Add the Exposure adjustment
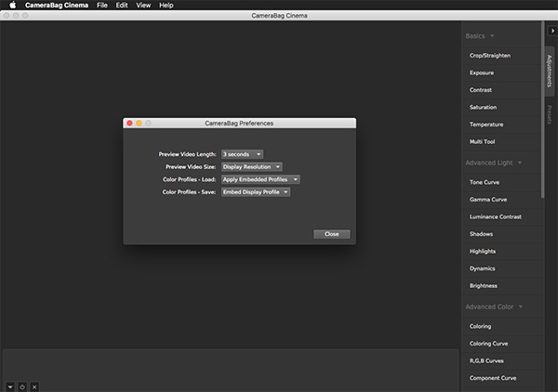558x392 pixels. [502, 72]
